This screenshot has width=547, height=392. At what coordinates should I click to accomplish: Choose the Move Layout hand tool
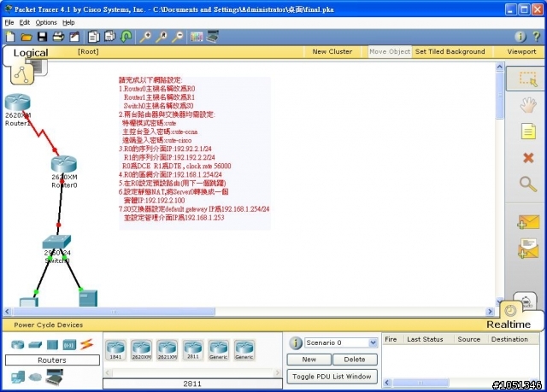coord(528,105)
